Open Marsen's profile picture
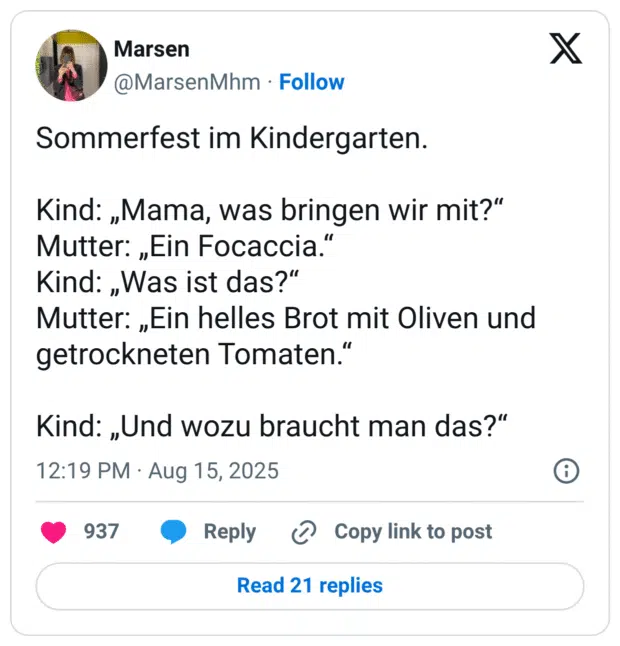The width and height of the screenshot is (620, 646). (x=71, y=65)
